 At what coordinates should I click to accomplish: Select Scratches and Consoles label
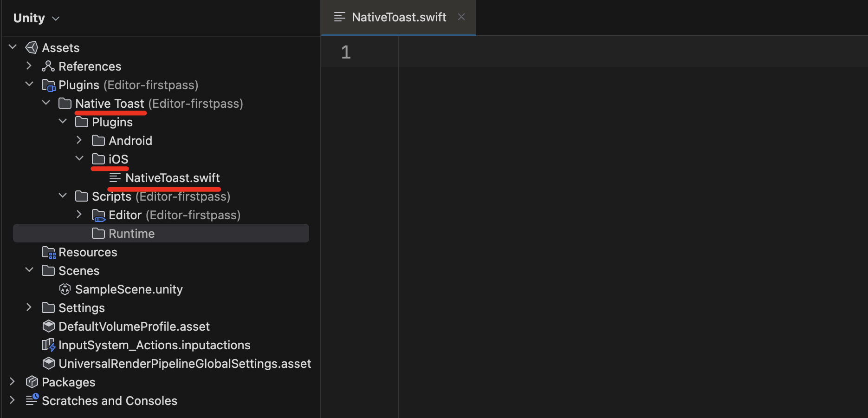point(110,401)
